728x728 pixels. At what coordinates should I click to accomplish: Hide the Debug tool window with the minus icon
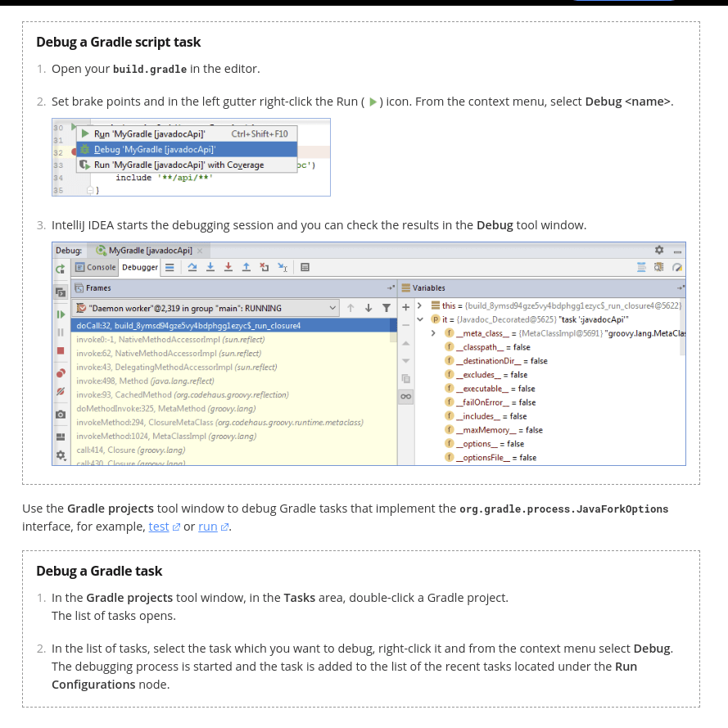click(677, 251)
